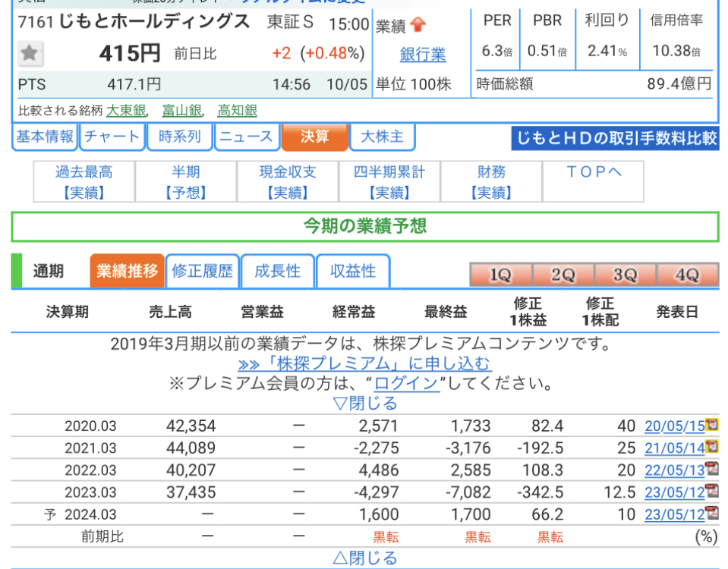Image resolution: width=728 pixels, height=569 pixels.
Task: Select the 3Q quarter button
Action: (x=625, y=275)
